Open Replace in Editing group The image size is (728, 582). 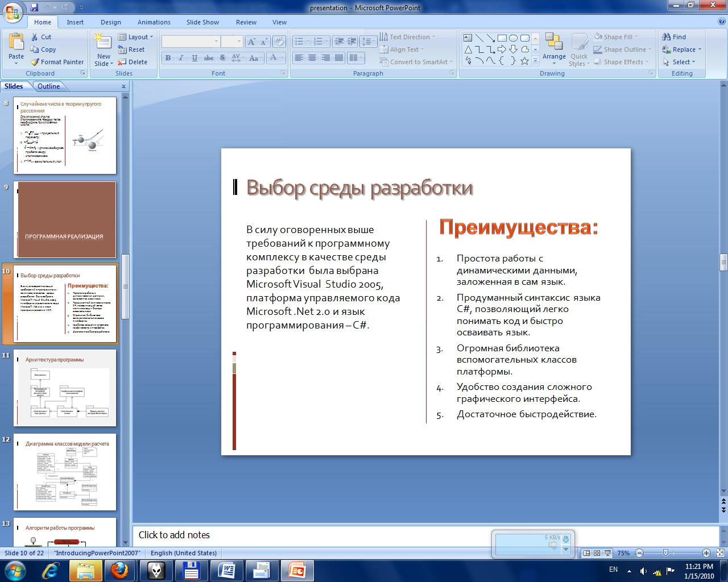pos(682,49)
